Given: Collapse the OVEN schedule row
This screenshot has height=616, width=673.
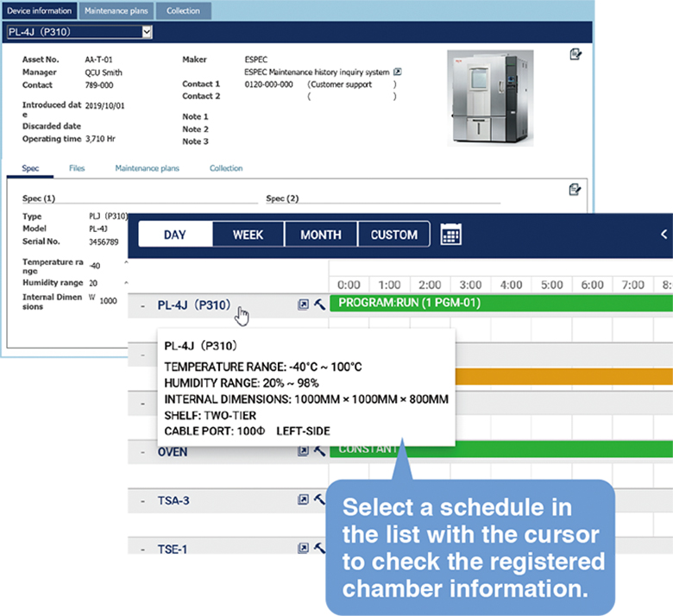Looking at the screenshot, I should (143, 453).
